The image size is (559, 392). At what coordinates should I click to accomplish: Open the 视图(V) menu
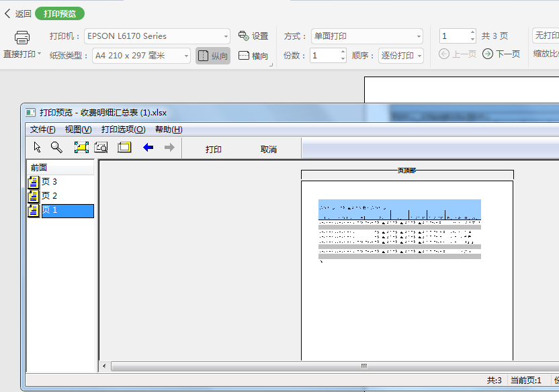coord(79,130)
